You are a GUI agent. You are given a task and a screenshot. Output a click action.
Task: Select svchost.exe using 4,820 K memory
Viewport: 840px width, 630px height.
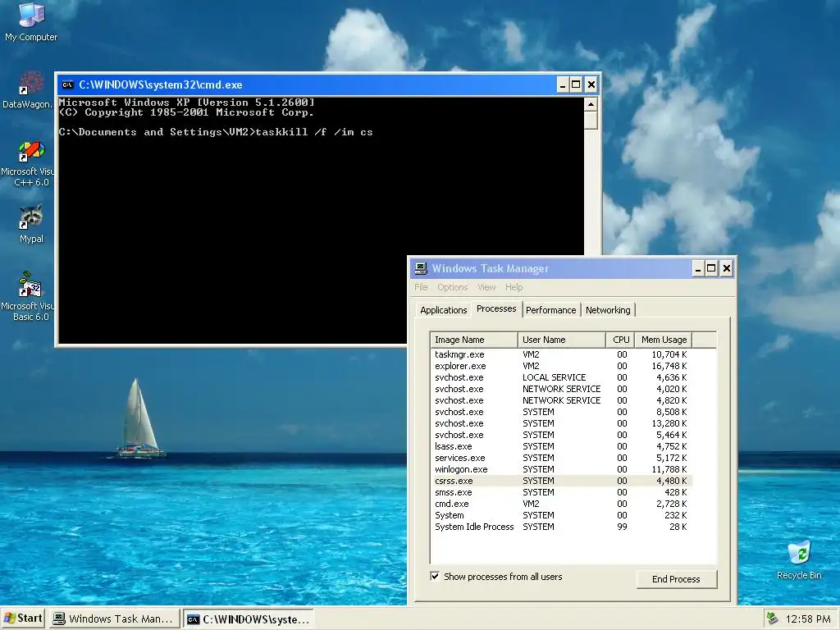point(561,400)
